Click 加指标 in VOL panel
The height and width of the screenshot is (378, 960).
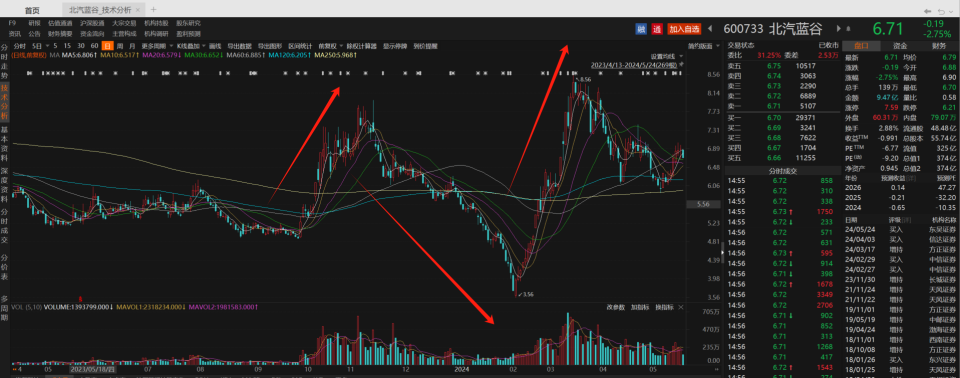[640, 307]
